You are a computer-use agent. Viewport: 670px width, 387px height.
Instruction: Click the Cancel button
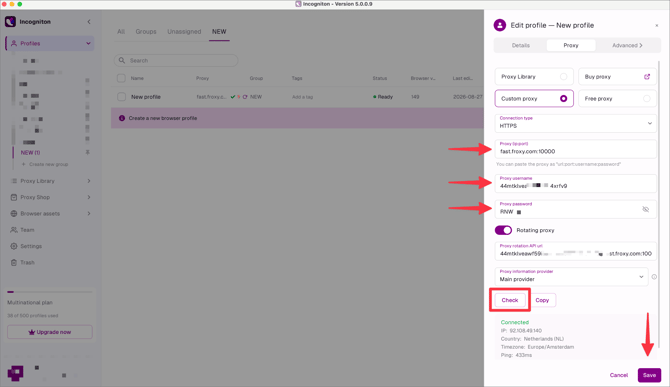pyautogui.click(x=618, y=375)
